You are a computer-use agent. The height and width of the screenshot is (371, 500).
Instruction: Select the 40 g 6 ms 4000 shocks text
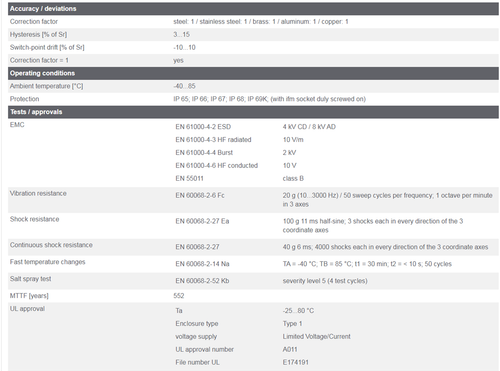click(385, 247)
